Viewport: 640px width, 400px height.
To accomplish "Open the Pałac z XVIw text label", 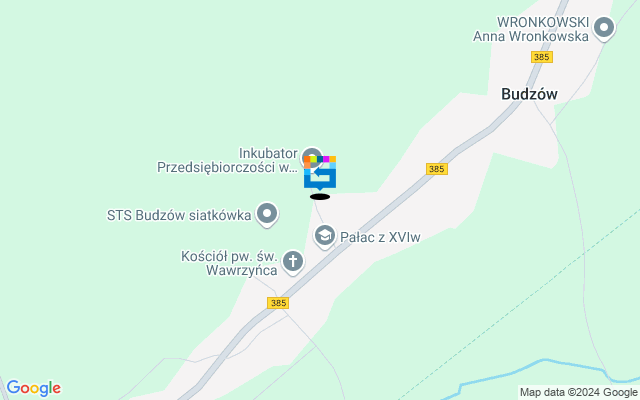I will [380, 237].
